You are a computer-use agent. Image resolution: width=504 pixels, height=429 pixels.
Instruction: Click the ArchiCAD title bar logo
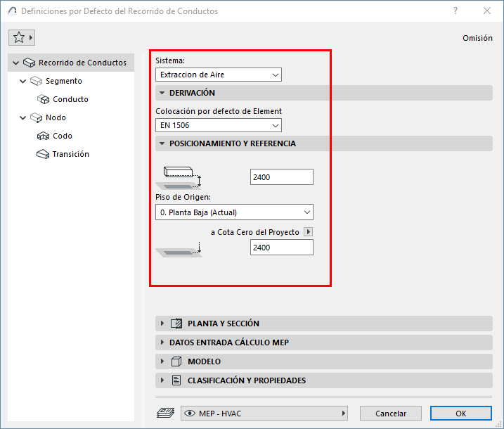tap(12, 11)
